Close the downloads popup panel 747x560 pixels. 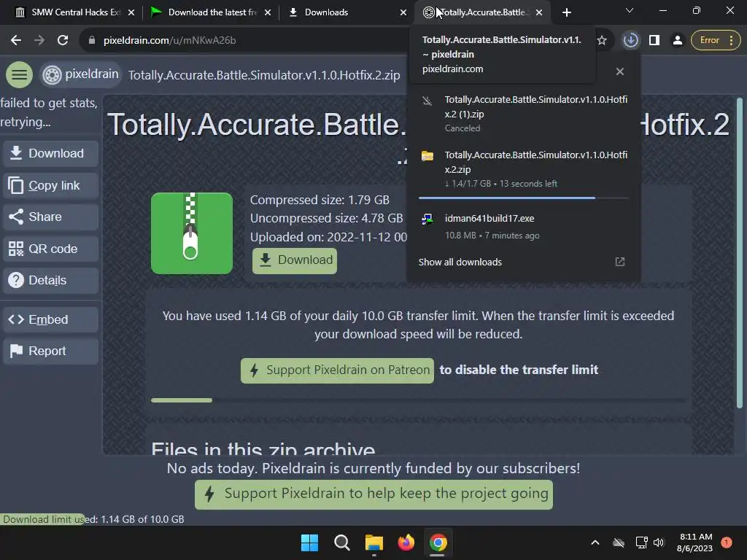[620, 71]
